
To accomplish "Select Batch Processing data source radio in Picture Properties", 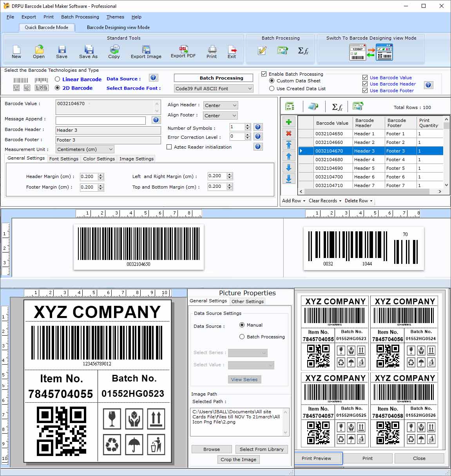I will (x=242, y=337).
